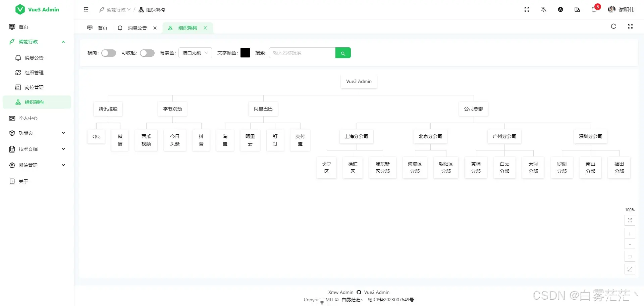Viewport: 644px width, 306px height.
Task: Click the green search button
Action: pos(343,53)
